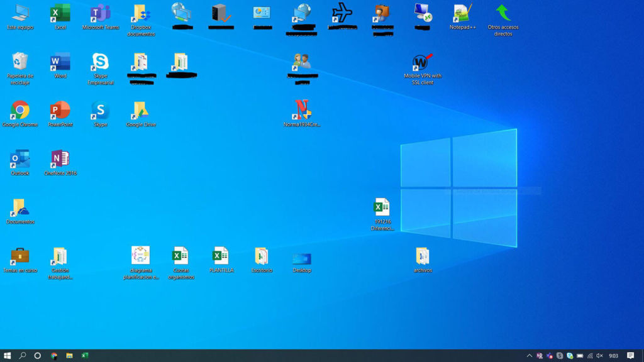Open the Microsoft Teams desktop shortcut
Image resolution: width=644 pixels, height=362 pixels.
100,14
